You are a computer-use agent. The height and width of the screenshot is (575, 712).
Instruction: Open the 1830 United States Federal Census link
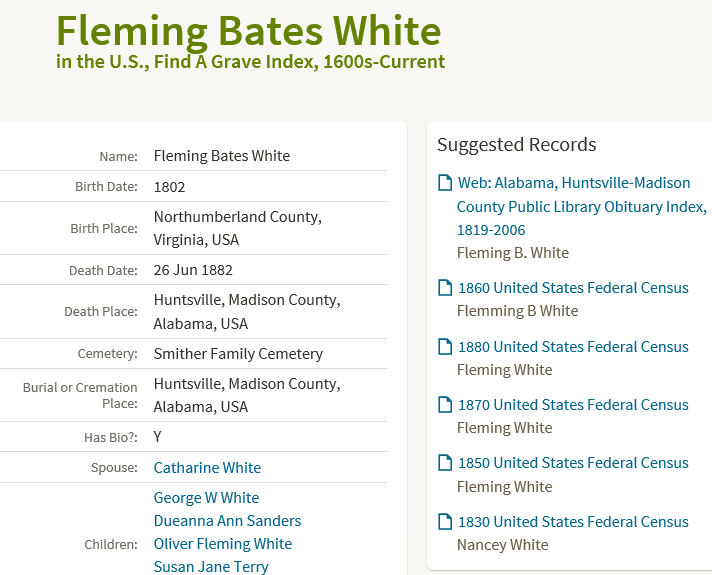tap(573, 522)
